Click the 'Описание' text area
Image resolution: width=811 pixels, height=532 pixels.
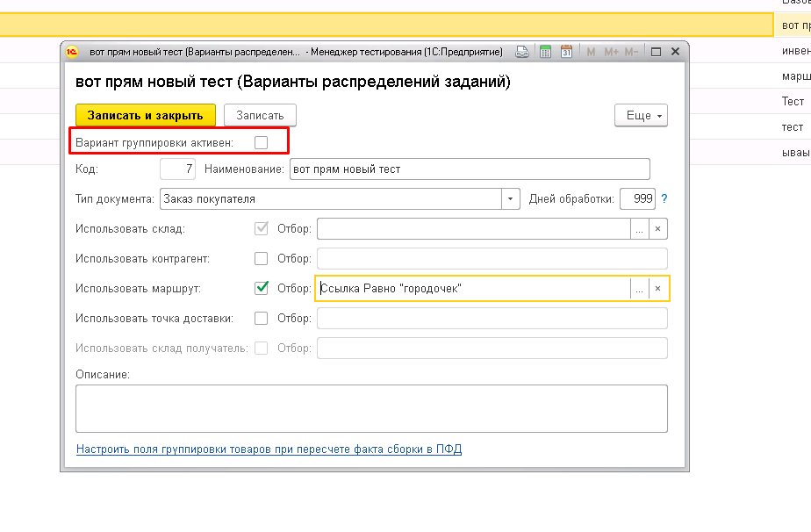(371, 409)
